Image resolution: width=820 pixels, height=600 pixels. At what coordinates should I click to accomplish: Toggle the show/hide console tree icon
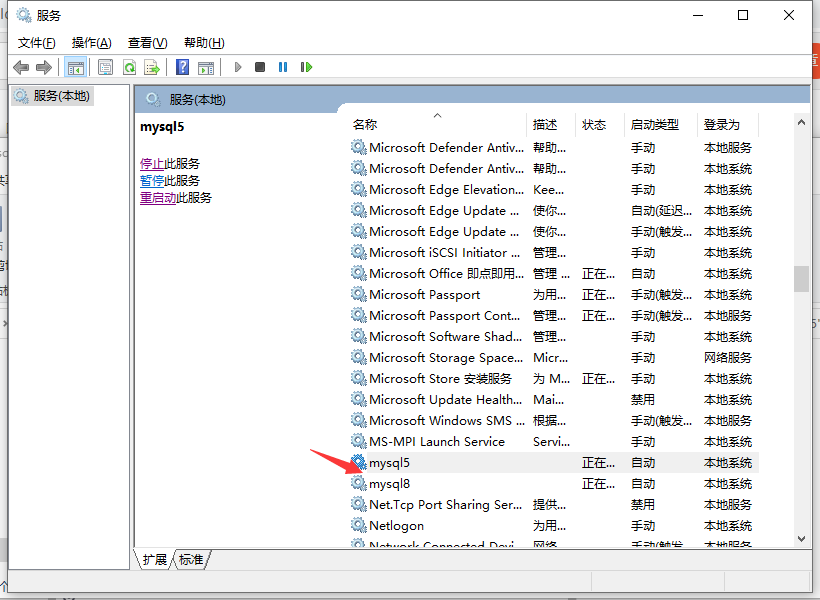coord(75,67)
